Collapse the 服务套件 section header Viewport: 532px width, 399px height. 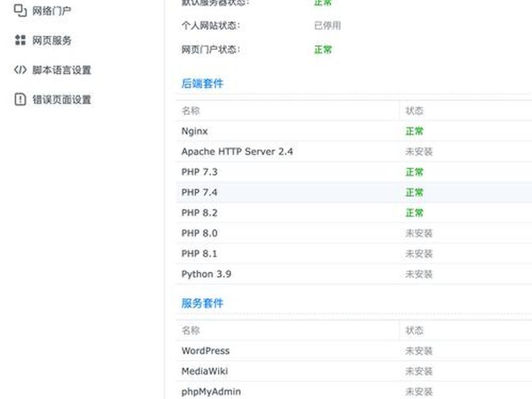pos(202,303)
